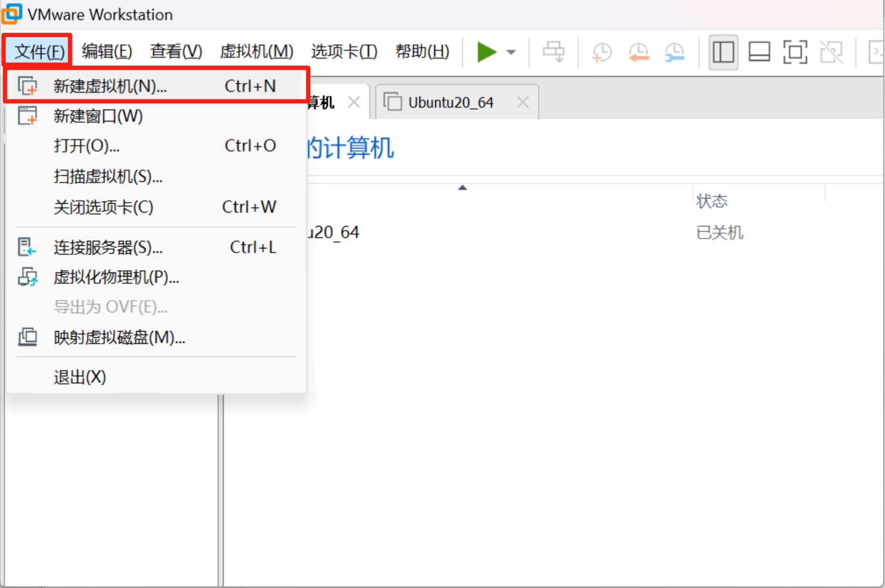Viewport: 885px width, 588px height.
Task: Choose 连接服务器(S)... menu entry
Action: [157, 247]
